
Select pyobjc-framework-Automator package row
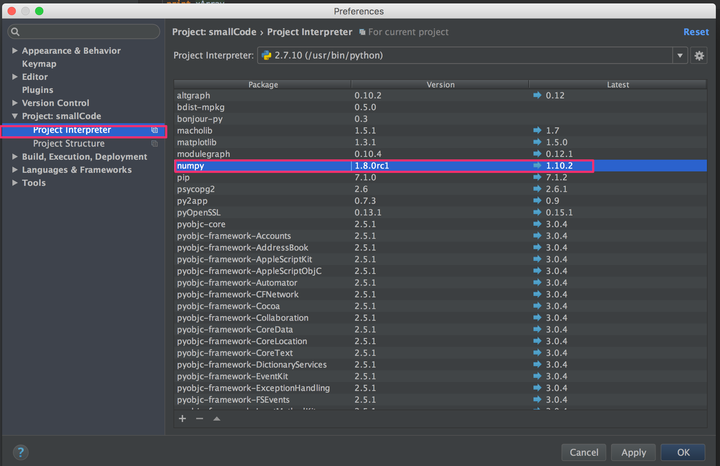(x=440, y=282)
